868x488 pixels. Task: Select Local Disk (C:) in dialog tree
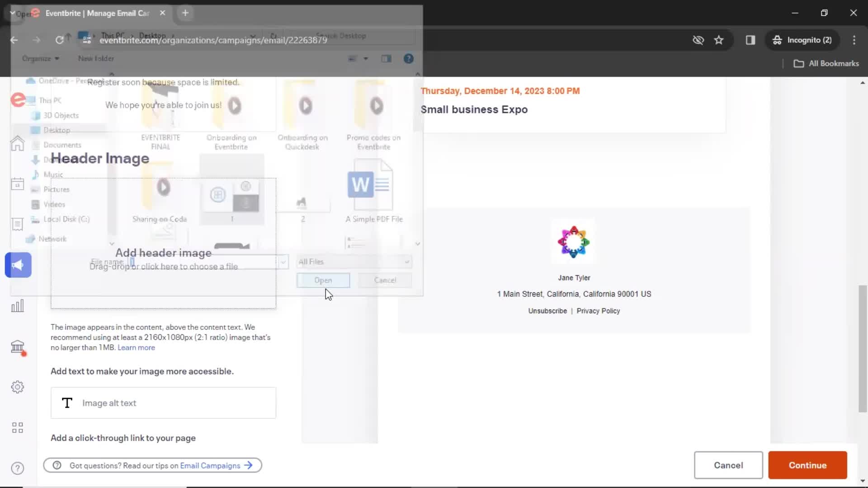[x=61, y=219]
